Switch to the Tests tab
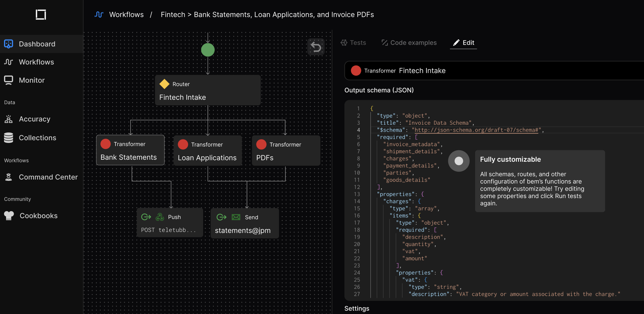This screenshot has height=314, width=644. 353,43
